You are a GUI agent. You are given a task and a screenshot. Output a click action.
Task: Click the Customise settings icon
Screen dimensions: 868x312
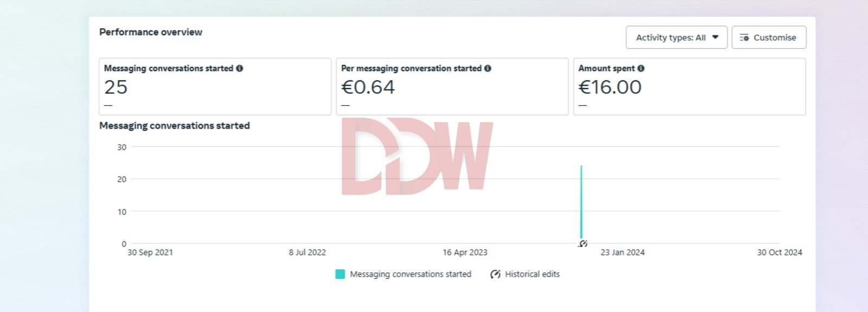[x=744, y=37]
